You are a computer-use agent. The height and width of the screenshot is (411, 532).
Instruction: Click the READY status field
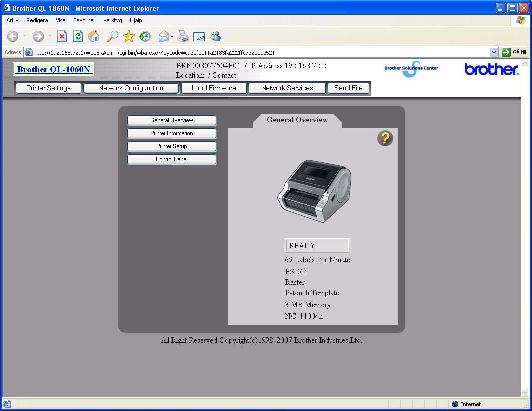coord(317,245)
